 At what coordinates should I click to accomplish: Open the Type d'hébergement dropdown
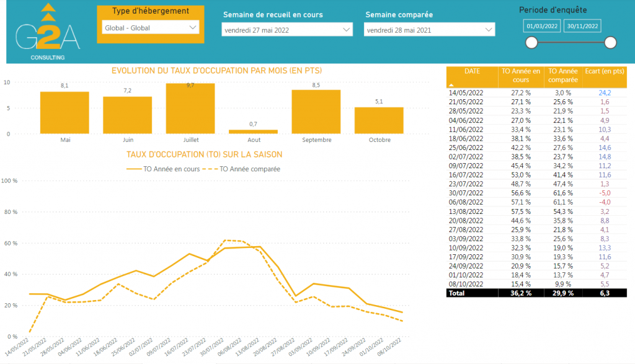coord(150,27)
